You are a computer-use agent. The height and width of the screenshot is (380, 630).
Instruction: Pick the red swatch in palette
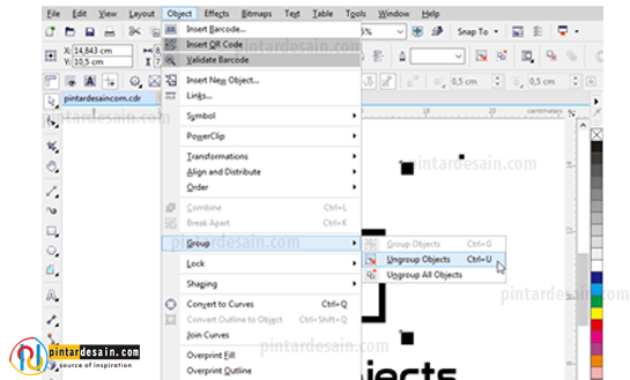597,325
